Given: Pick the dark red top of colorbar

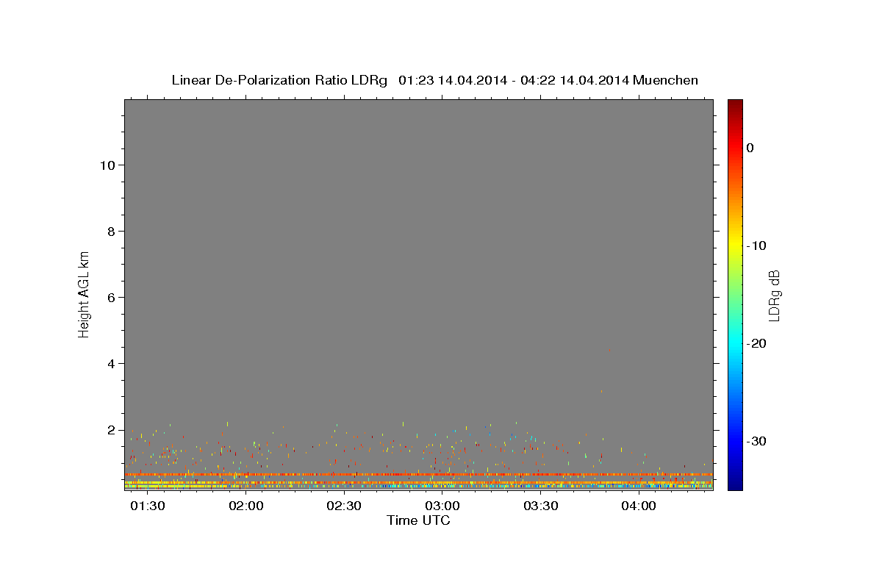Looking at the screenshot, I should 735,105.
